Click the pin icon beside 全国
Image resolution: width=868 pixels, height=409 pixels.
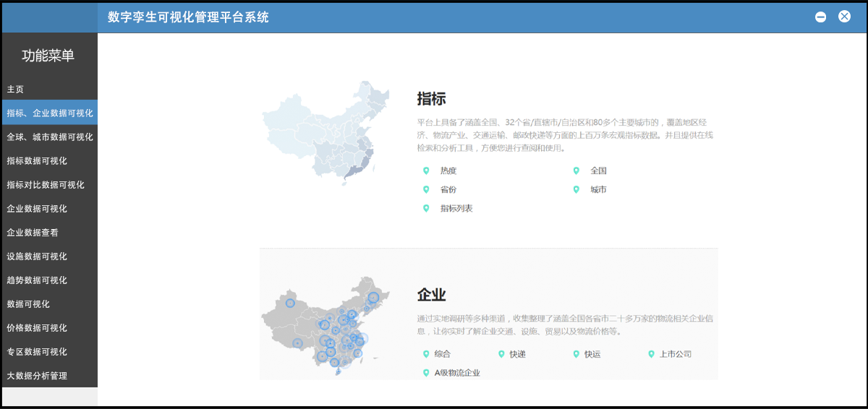click(x=576, y=171)
